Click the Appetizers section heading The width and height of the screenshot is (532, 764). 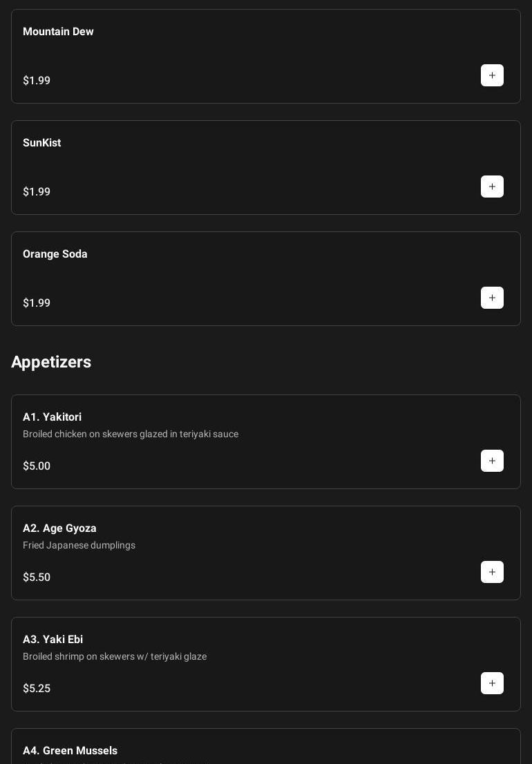[x=51, y=362]
